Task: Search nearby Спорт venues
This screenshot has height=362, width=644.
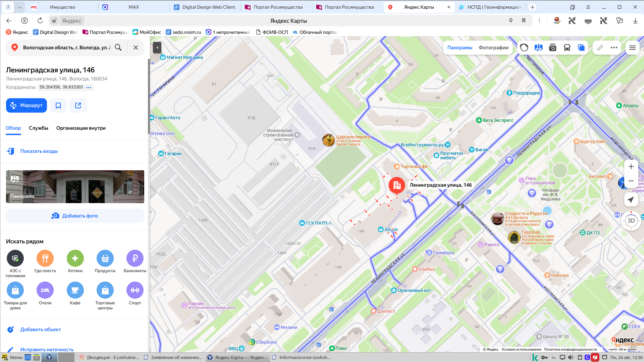Action: coord(135,294)
